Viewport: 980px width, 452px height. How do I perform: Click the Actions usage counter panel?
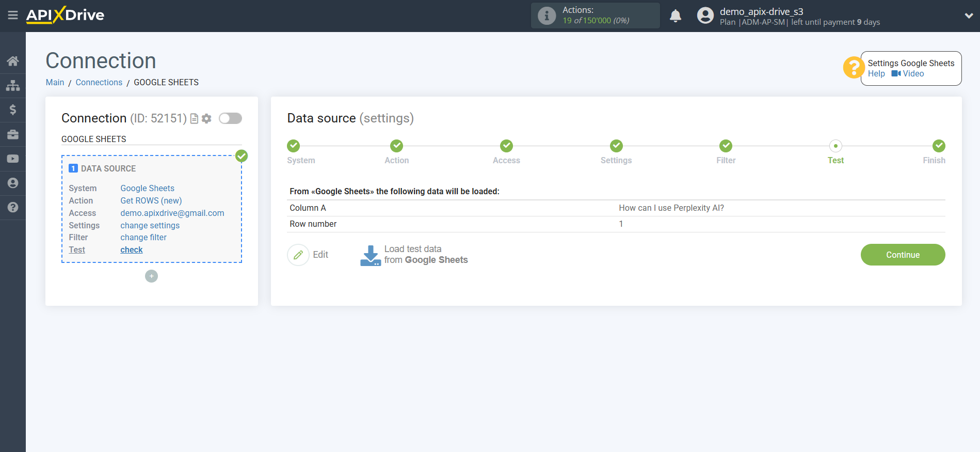[x=595, y=15]
